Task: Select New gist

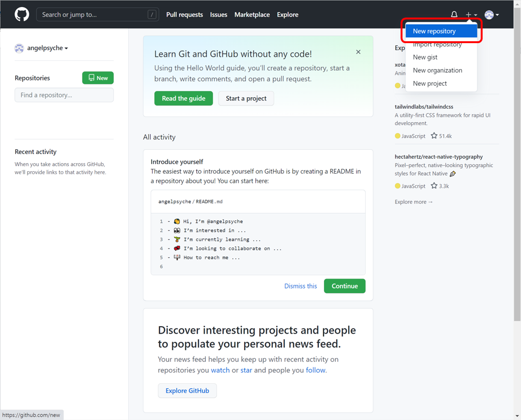Action: [441, 57]
